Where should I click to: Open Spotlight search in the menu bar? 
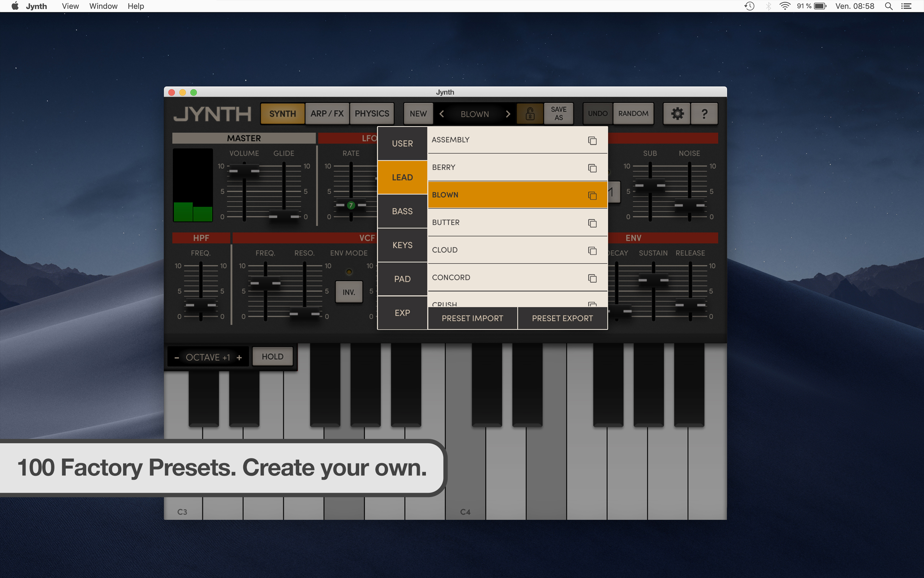click(x=889, y=6)
